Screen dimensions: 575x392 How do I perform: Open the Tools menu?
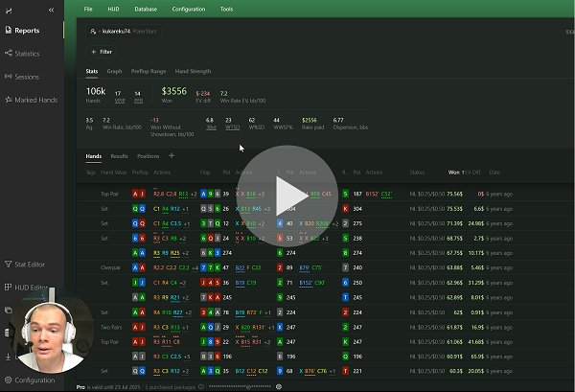pos(226,8)
